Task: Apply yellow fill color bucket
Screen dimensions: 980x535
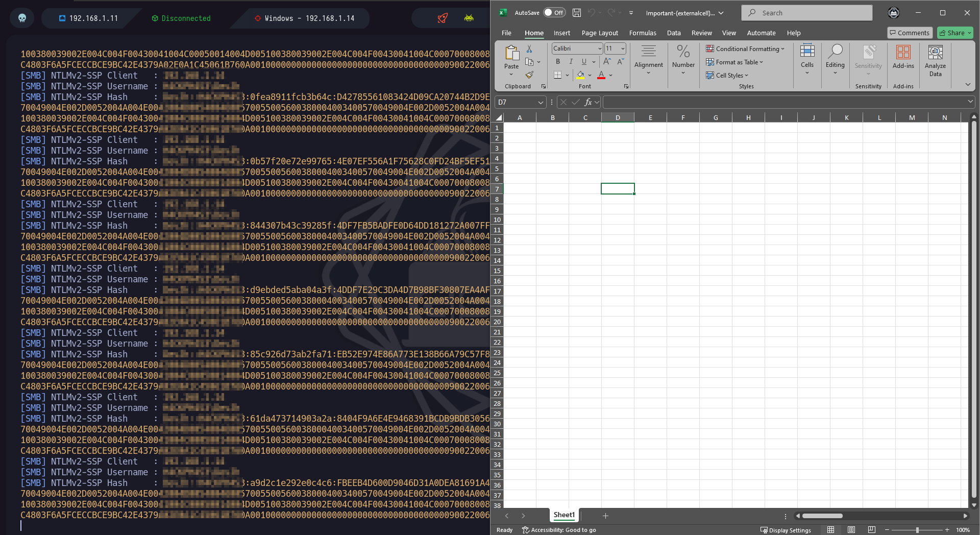Action: pyautogui.click(x=581, y=75)
